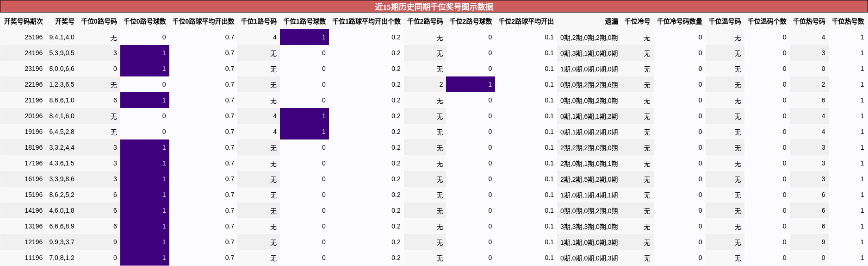The height and width of the screenshot is (266, 868).
Task: Click period cell 20196
Action: click(x=34, y=116)
